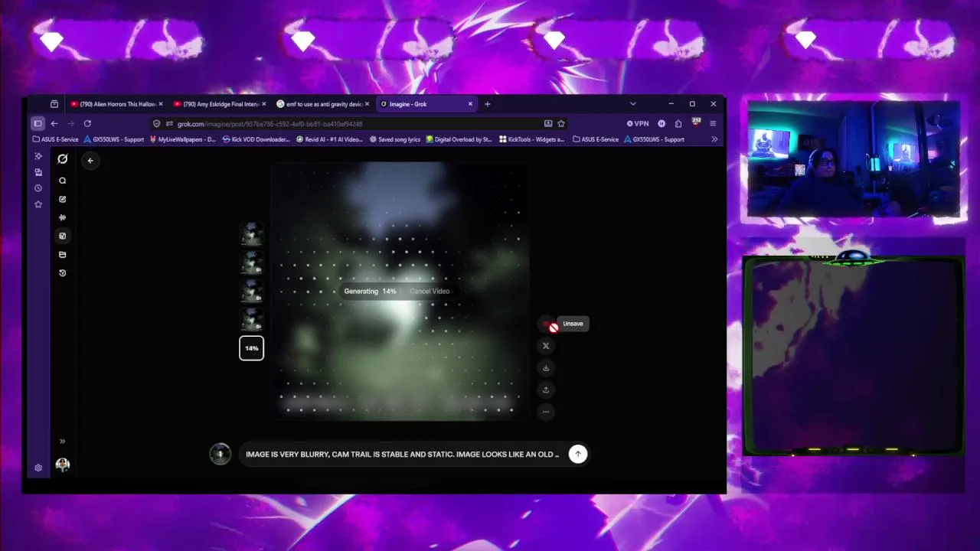Close the Imagine - Grok tab

click(470, 104)
